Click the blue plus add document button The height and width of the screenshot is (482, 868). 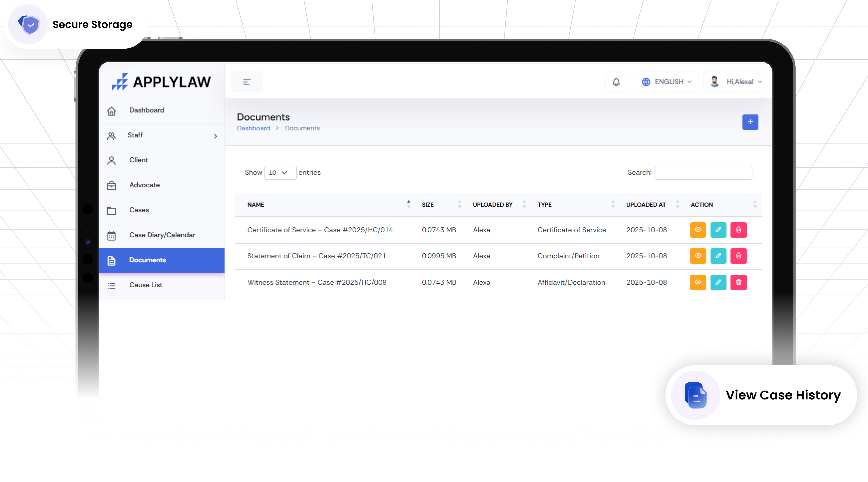point(750,122)
